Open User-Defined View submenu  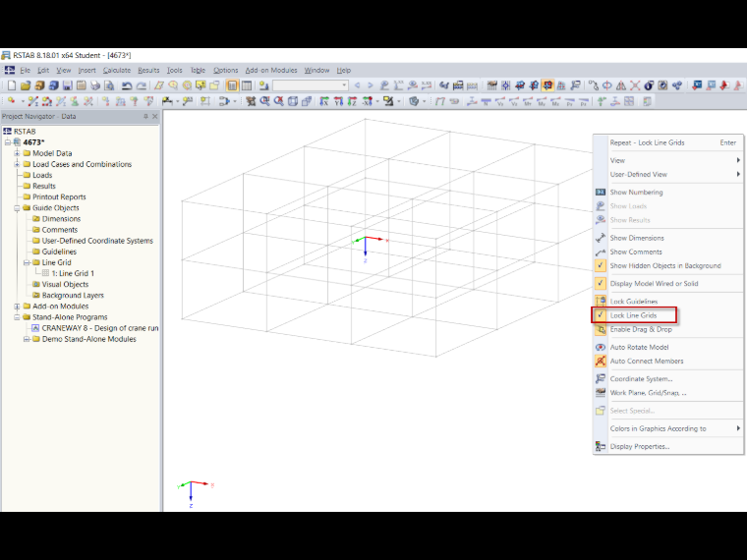tap(668, 174)
